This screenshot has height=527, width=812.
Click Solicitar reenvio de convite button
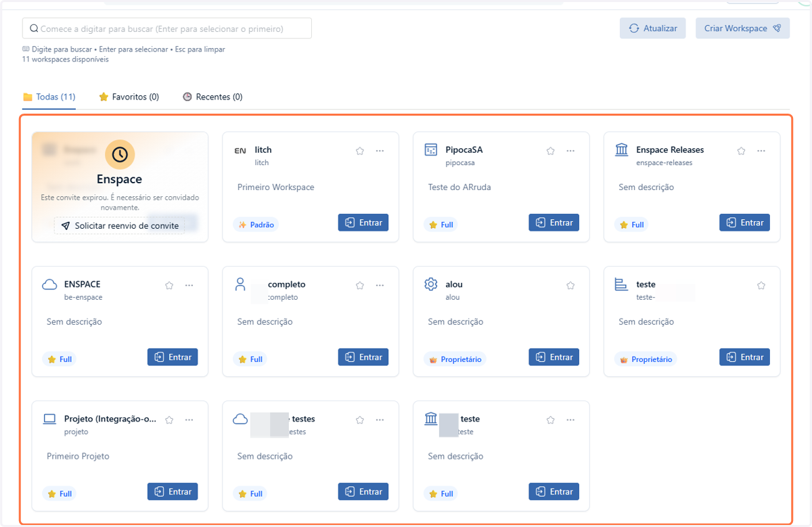(120, 226)
